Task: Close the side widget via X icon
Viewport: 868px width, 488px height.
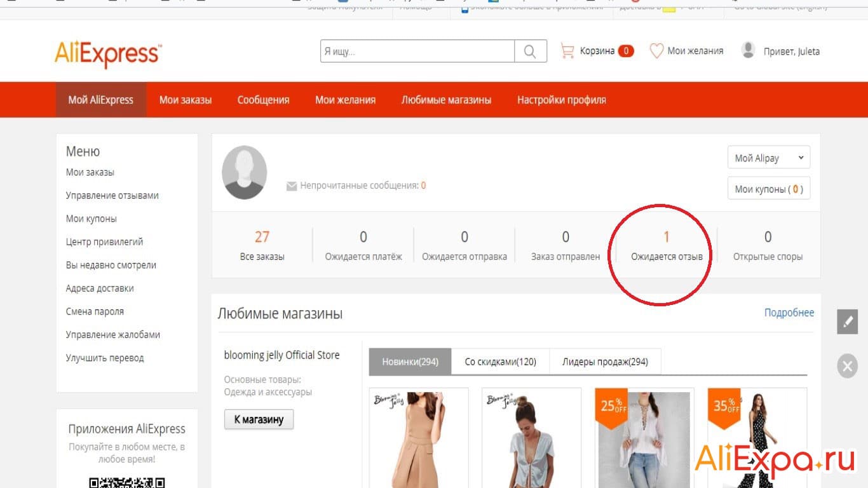Action: point(846,366)
